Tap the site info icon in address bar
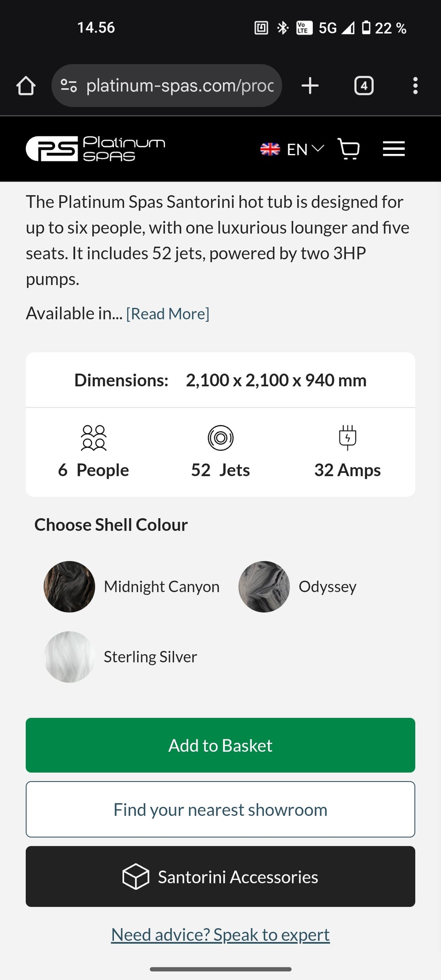 (69, 85)
